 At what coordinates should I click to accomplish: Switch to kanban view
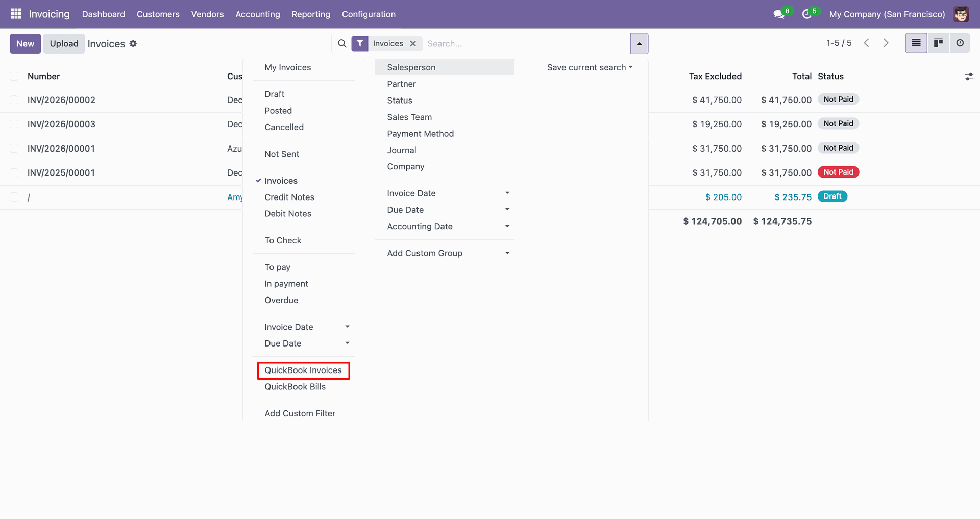click(938, 43)
